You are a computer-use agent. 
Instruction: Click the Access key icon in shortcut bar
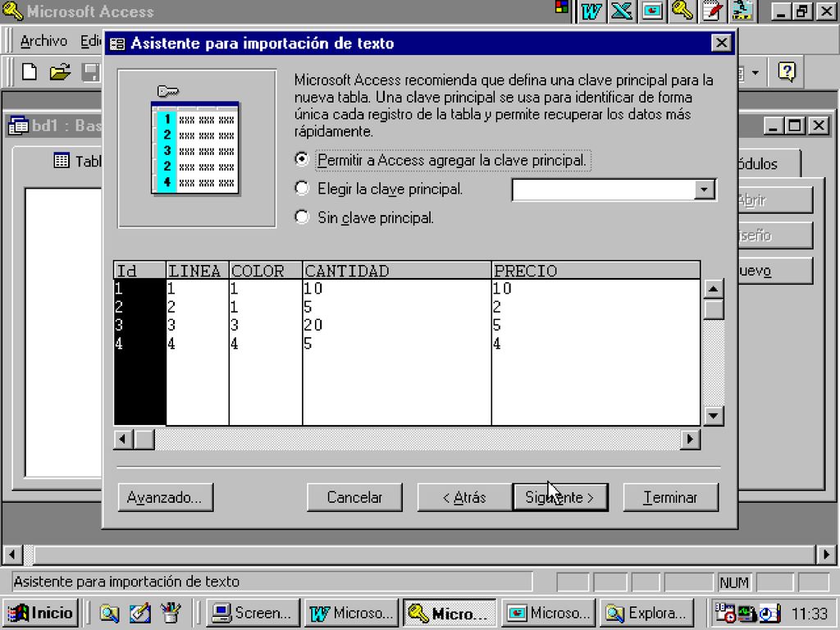(682, 11)
